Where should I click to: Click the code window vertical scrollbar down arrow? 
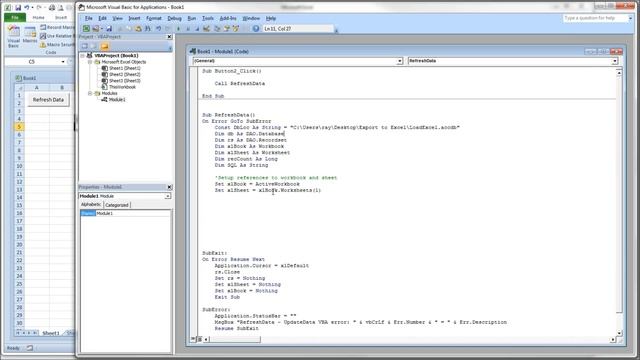pyautogui.click(x=619, y=333)
